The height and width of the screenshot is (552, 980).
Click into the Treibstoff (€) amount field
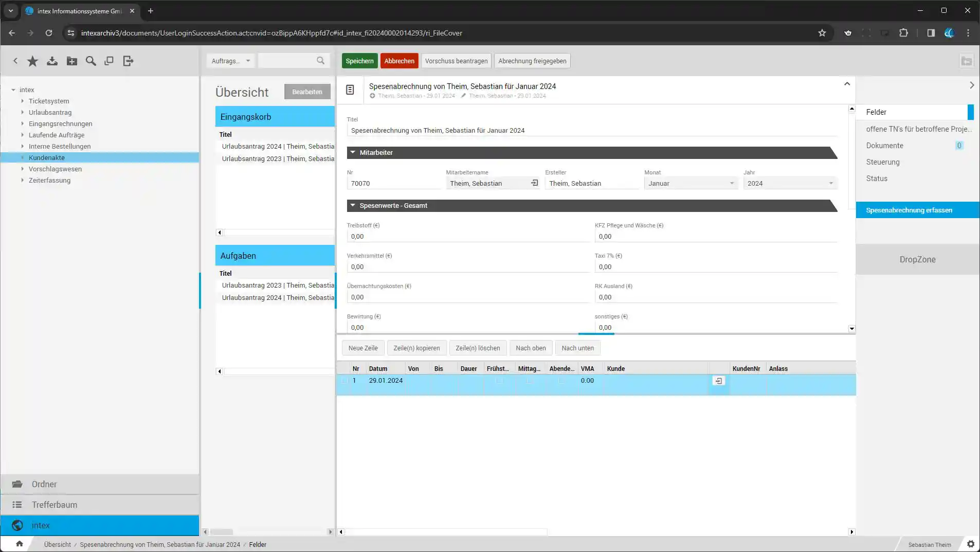467,237
